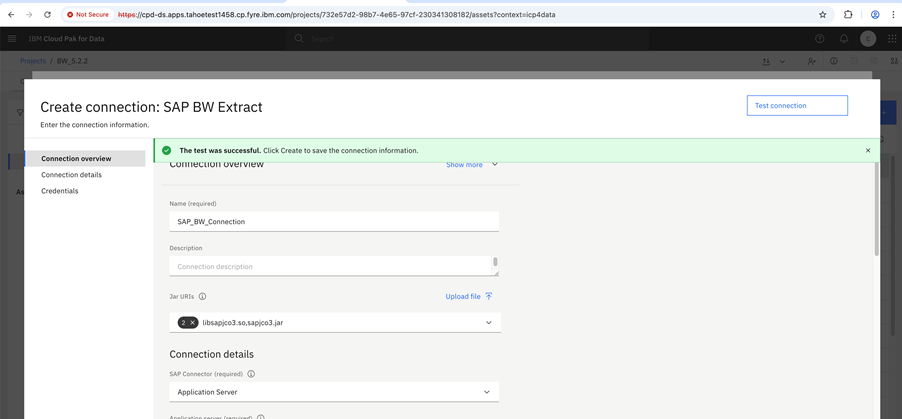902x419 pixels.
Task: Click the SAP Connector info icon
Action: [x=251, y=374]
